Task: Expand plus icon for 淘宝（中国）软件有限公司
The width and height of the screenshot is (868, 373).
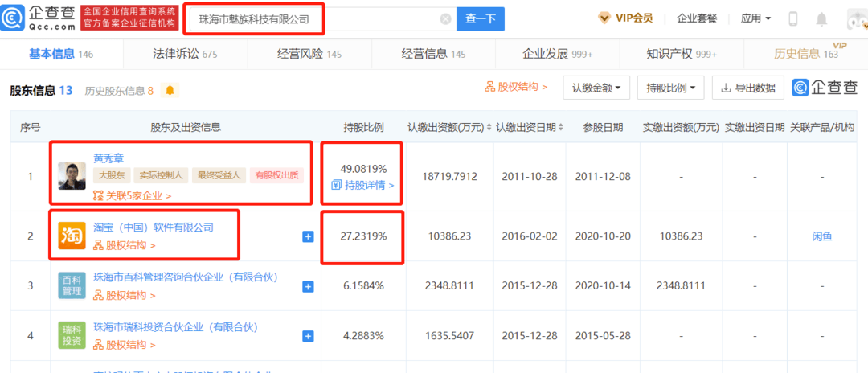Action: (x=309, y=236)
